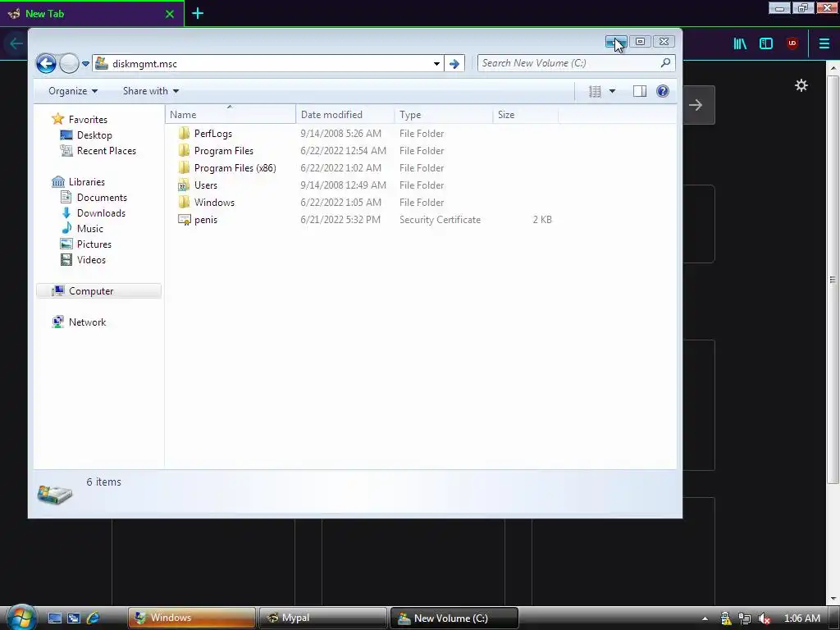Viewport: 840px width, 630px height.
Task: Click the New Volume (C:) taskbar button
Action: (x=454, y=618)
